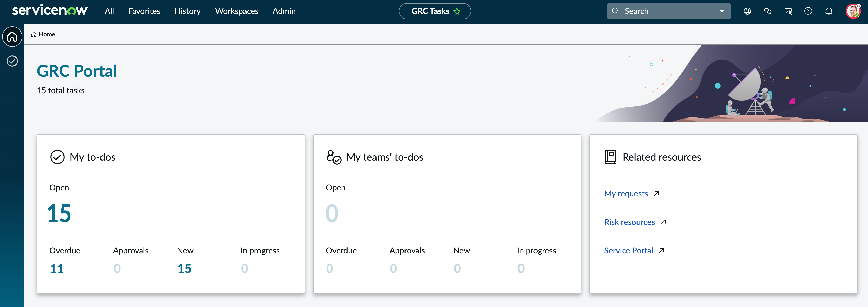The height and width of the screenshot is (307, 868).
Task: Open the home icon in the sidebar
Action: [12, 36]
